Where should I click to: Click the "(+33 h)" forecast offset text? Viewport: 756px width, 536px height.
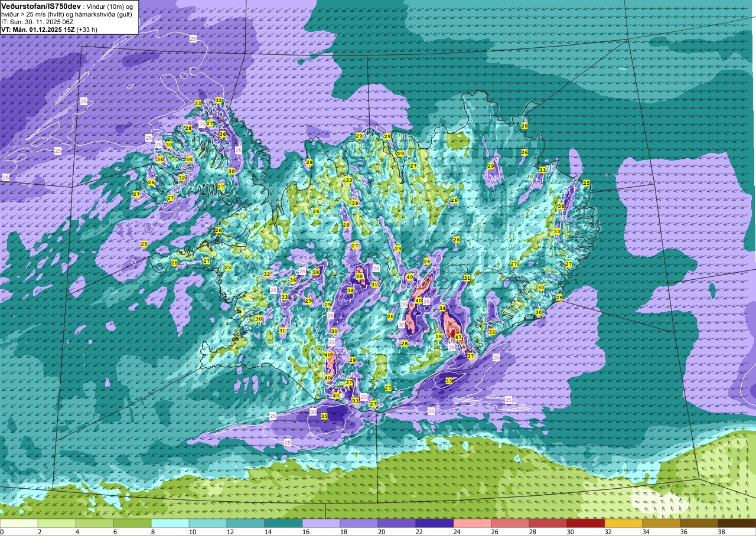[87, 29]
